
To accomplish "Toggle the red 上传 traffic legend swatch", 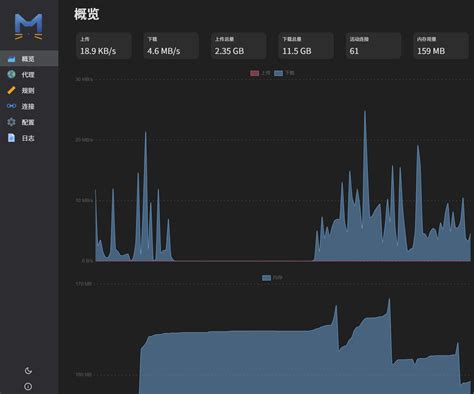I will (x=255, y=73).
